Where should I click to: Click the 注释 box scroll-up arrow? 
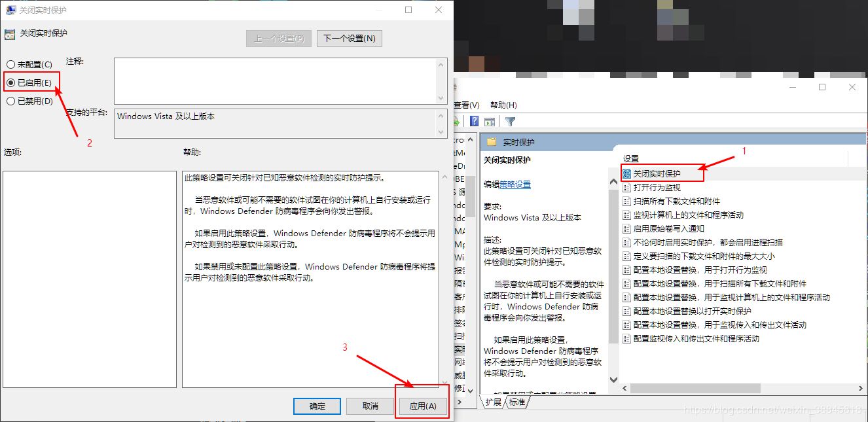(x=441, y=64)
